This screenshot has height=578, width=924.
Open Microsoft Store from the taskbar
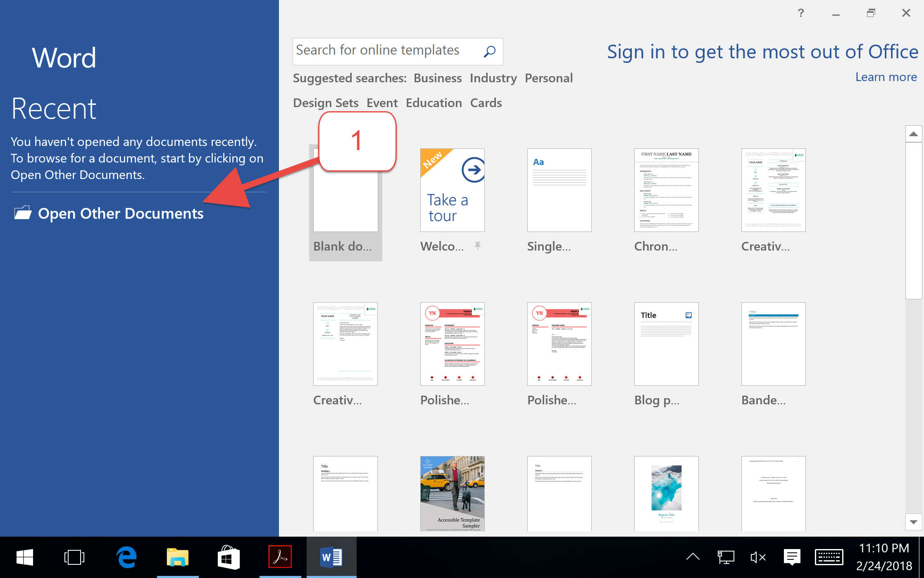pos(229,557)
